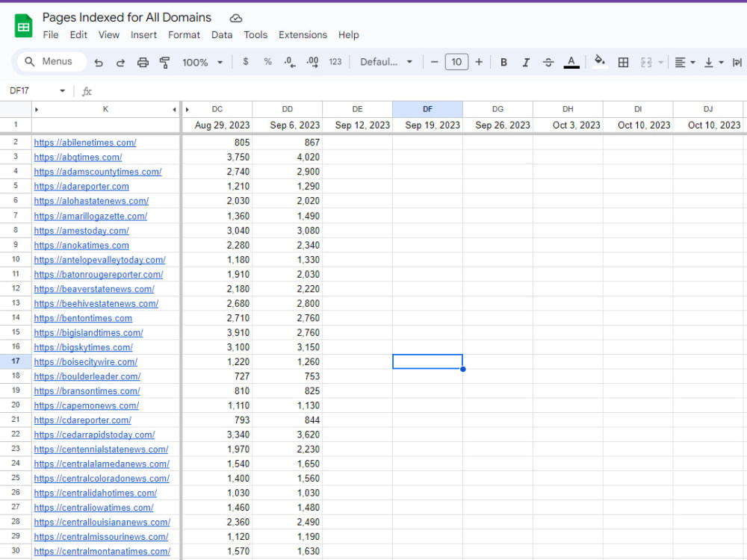
Task: Open the borders menu
Action: 623,62
